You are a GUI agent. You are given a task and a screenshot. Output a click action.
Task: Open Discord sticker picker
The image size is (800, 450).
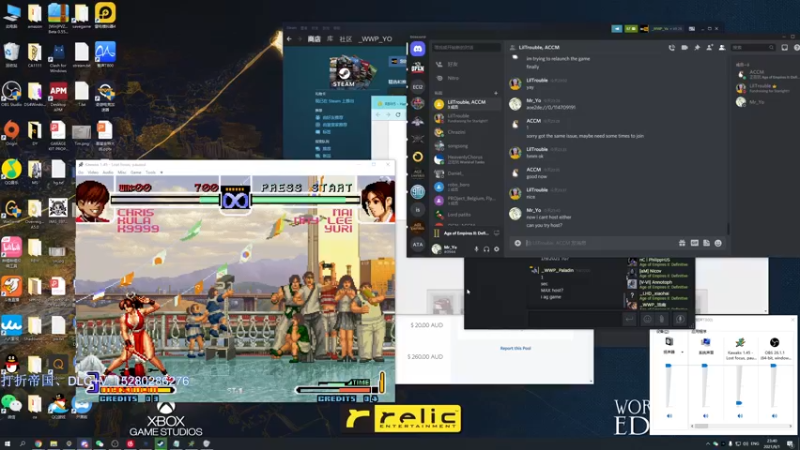[x=706, y=243]
